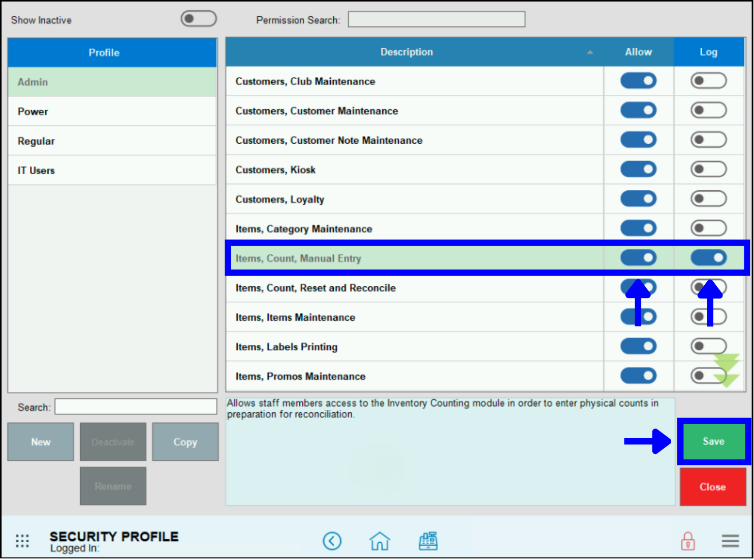Click the green scroll-down arrows in the list
The image size is (754, 560).
[727, 368]
